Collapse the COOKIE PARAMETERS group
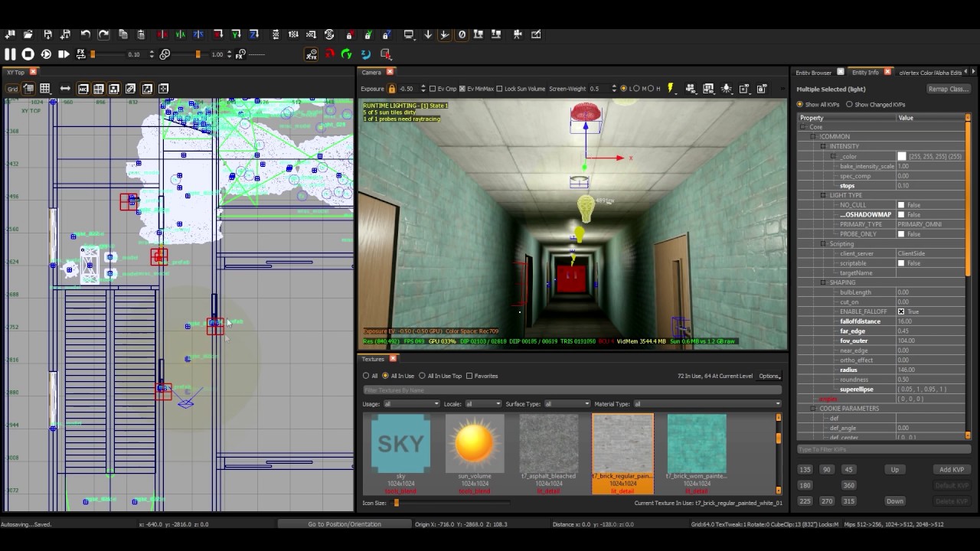This screenshot has height=551, width=980. tap(814, 409)
